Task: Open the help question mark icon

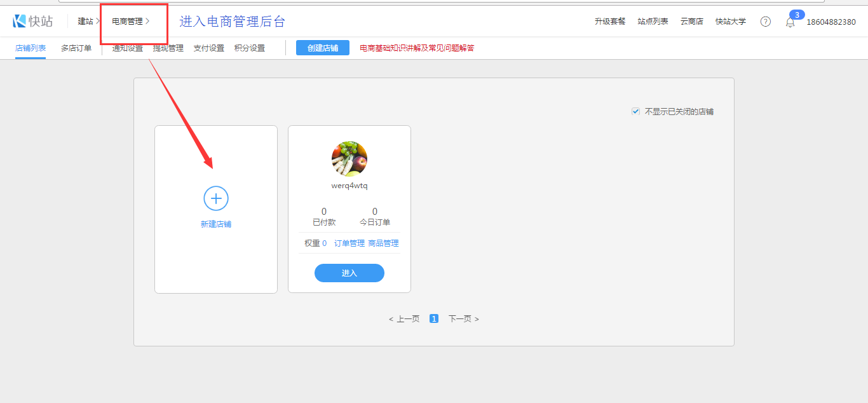Action: pyautogui.click(x=765, y=22)
